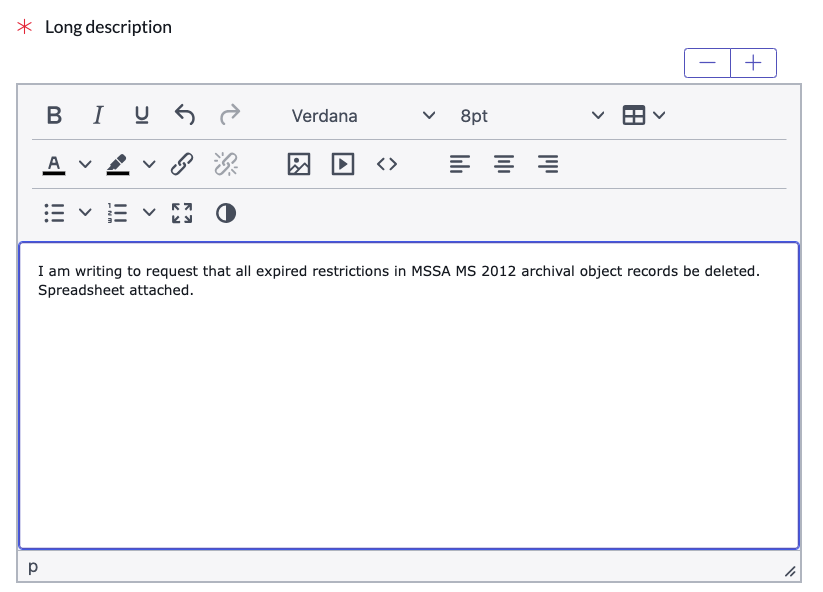Image resolution: width=823 pixels, height=592 pixels.
Task: Expand the text color options chevron
Action: click(x=85, y=164)
